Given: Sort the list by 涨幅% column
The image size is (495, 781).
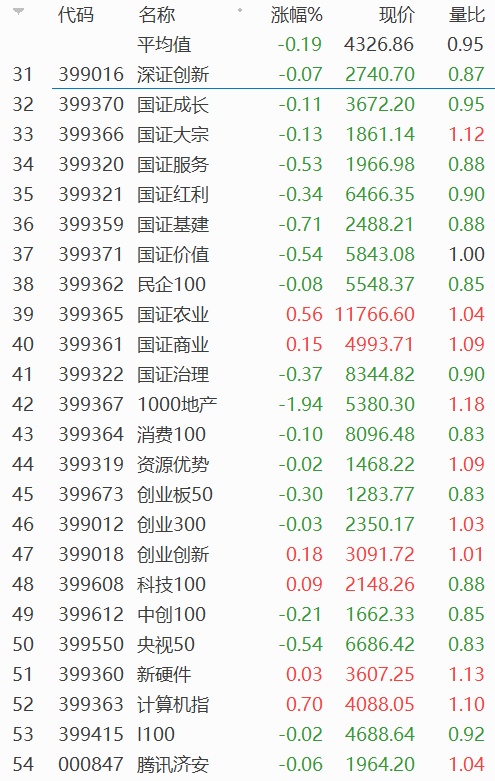Looking at the screenshot, I should [297, 15].
